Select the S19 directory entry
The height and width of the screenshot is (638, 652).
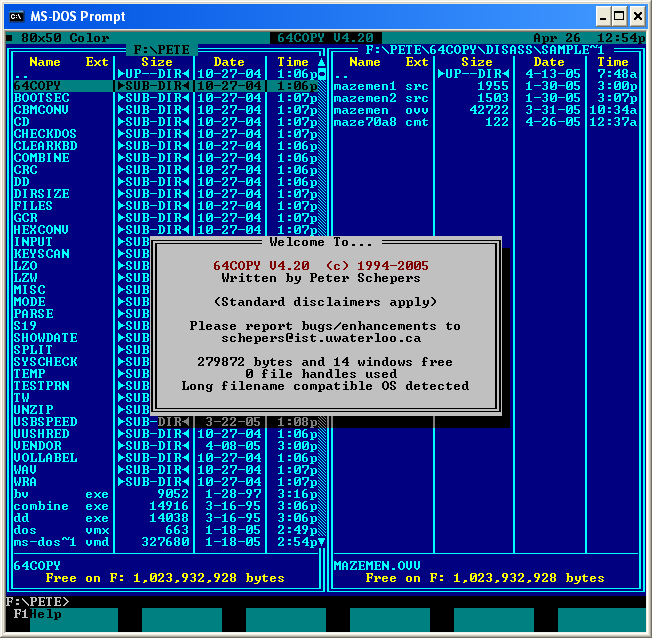[82, 326]
